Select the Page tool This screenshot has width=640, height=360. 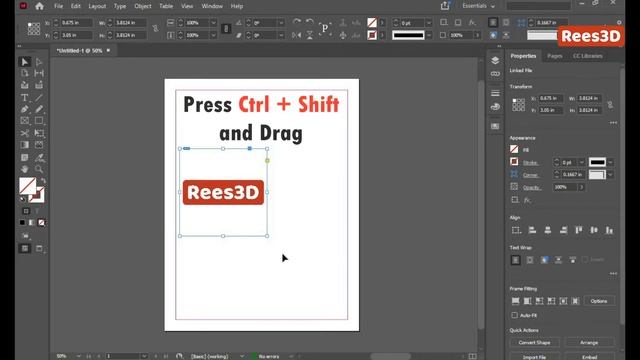pyautogui.click(x=24, y=73)
